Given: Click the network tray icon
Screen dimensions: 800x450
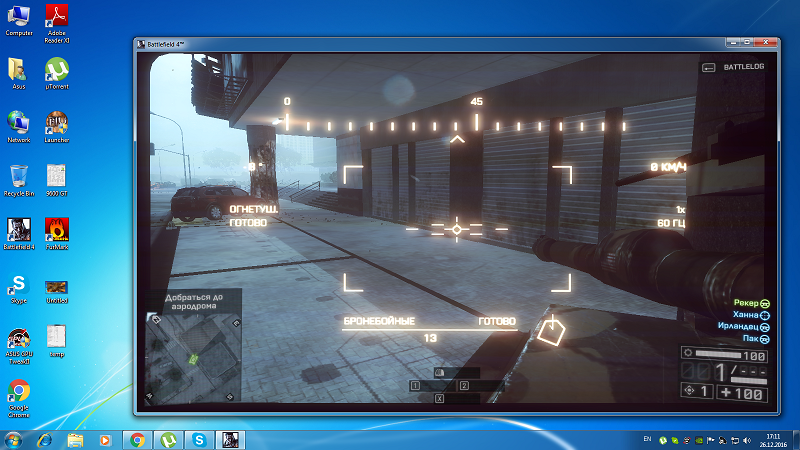Looking at the screenshot, I should 735,440.
